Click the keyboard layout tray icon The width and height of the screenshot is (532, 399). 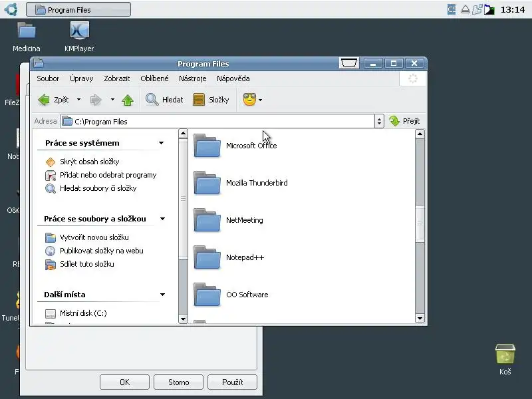(452, 9)
